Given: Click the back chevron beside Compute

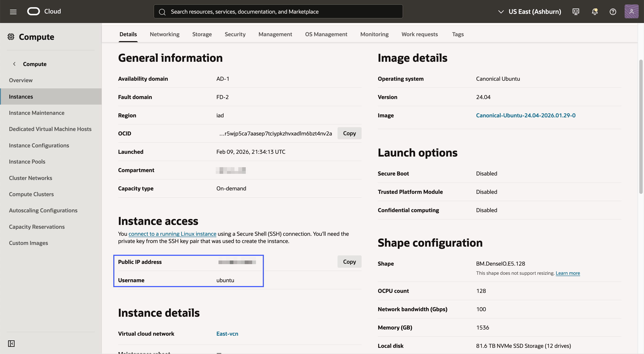Looking at the screenshot, I should [x=14, y=64].
